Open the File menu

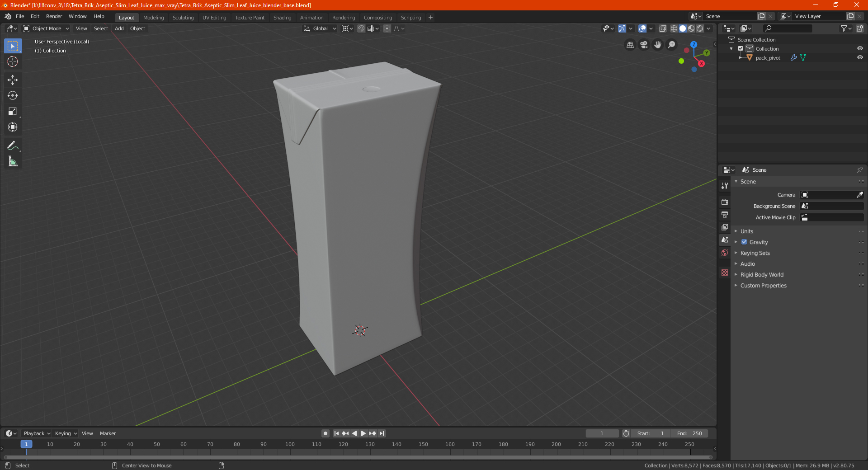pyautogui.click(x=20, y=16)
